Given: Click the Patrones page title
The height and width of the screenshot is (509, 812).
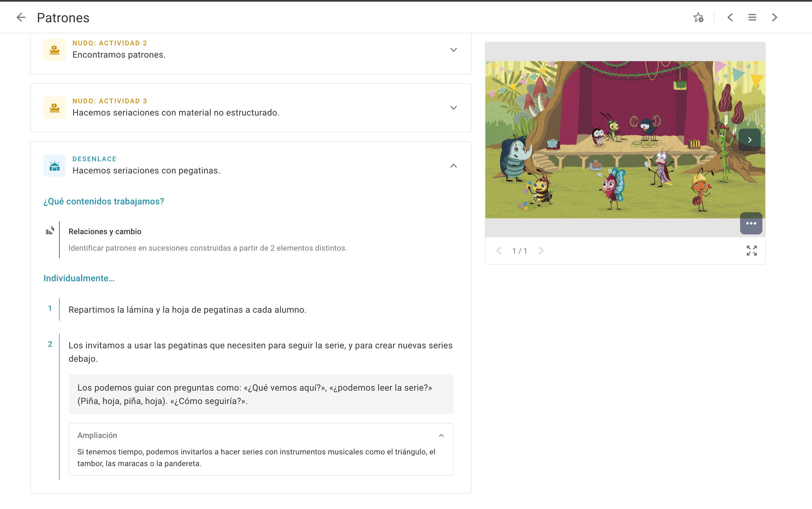Looking at the screenshot, I should pos(63,18).
